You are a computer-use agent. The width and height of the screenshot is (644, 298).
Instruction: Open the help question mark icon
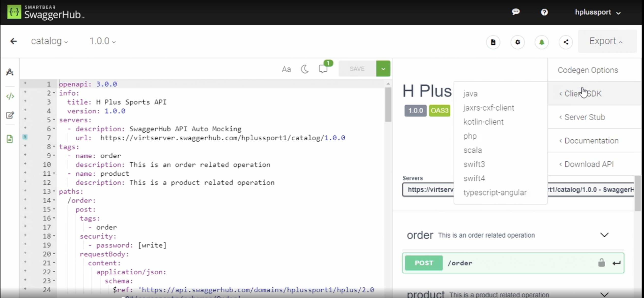coord(544,12)
